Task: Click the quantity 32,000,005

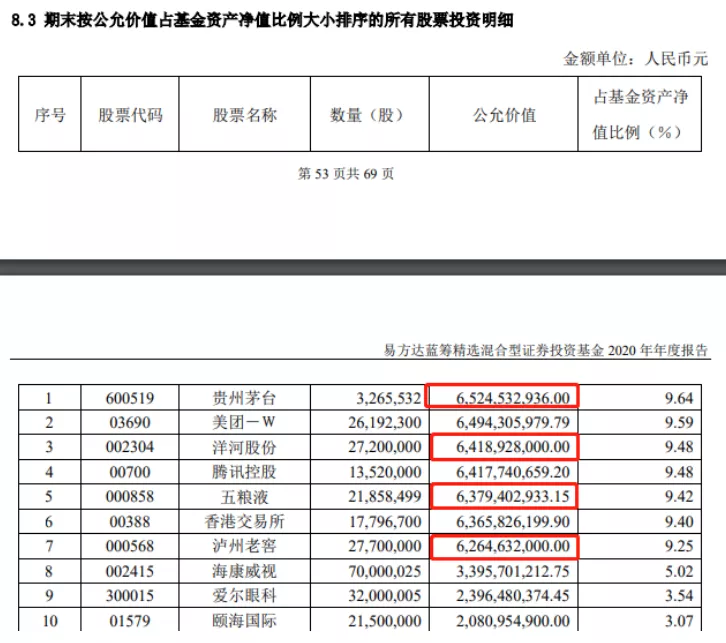Action: coord(385,595)
